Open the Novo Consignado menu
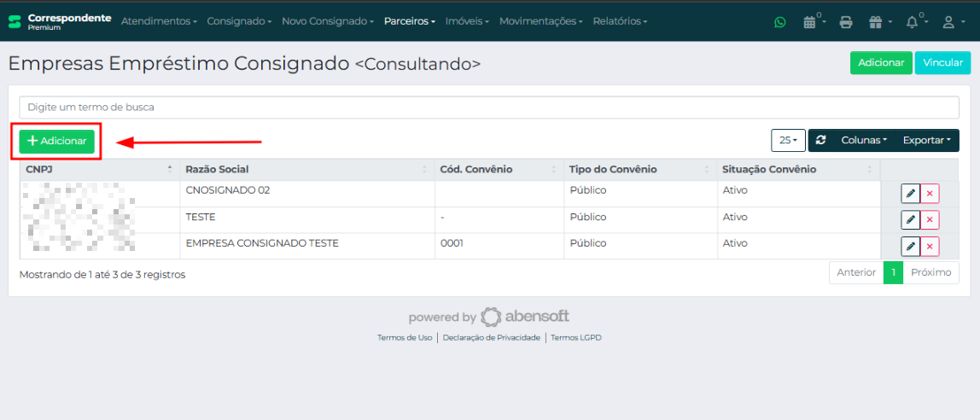 pos(328,21)
